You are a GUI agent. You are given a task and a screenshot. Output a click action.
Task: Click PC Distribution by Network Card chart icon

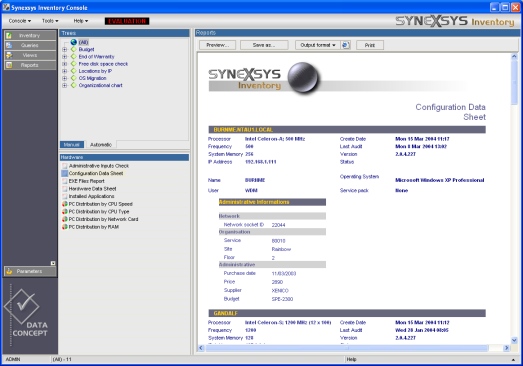coord(65,219)
